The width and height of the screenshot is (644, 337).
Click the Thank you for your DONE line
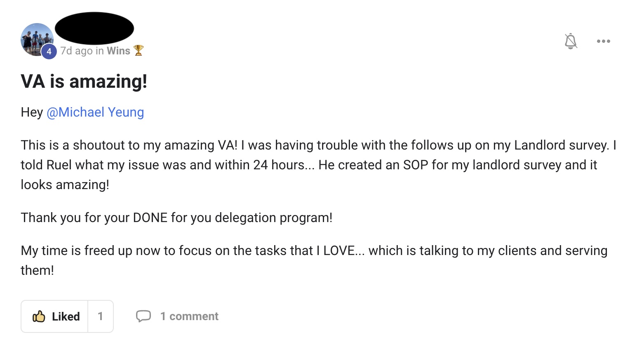coord(176,218)
